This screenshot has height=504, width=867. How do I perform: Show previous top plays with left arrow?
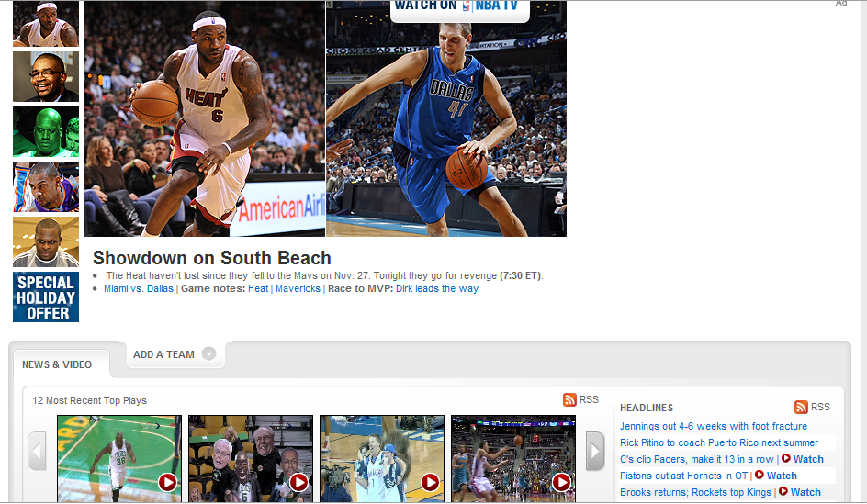click(x=37, y=451)
